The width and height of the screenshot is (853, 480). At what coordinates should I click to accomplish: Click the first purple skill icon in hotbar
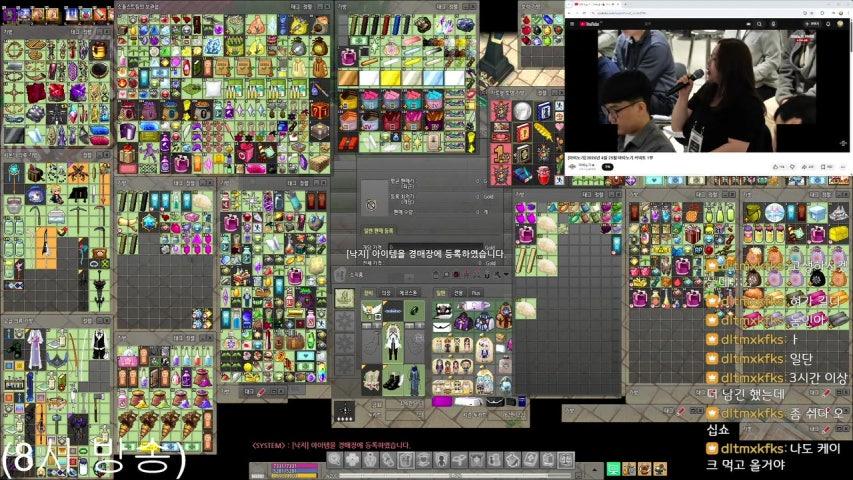pyautogui.click(x=10, y=13)
